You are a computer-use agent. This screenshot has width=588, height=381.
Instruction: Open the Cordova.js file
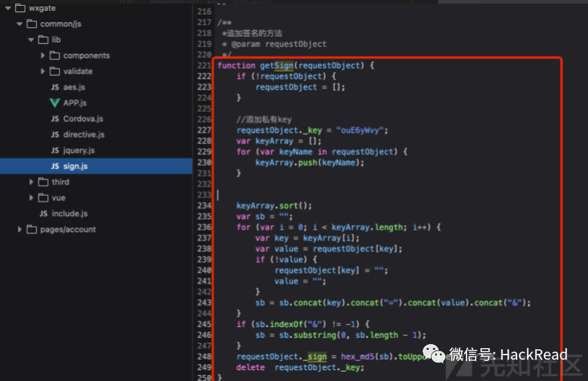point(83,119)
